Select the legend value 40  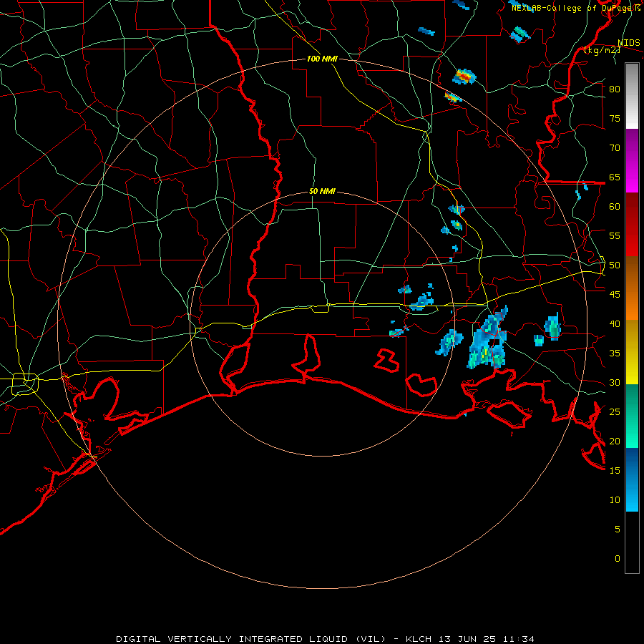[615, 323]
